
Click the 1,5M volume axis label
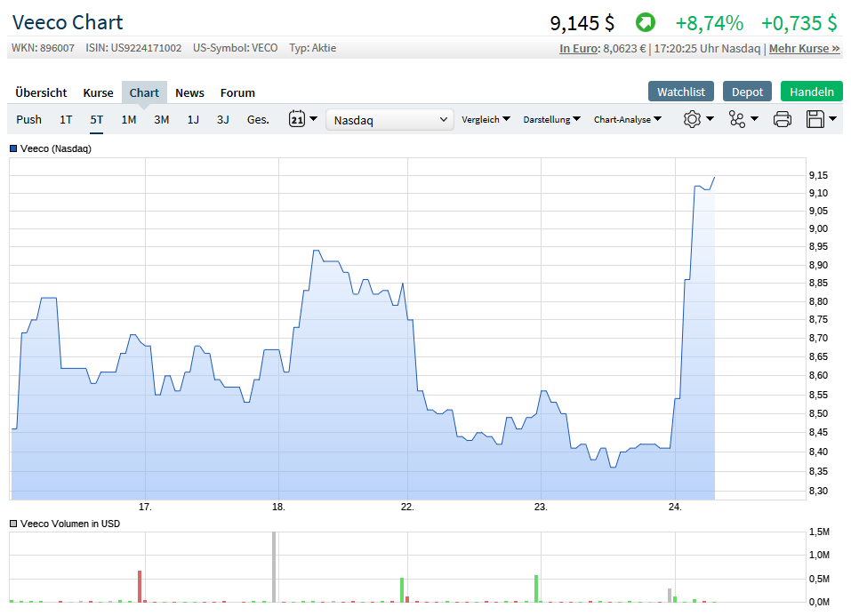pyautogui.click(x=820, y=532)
